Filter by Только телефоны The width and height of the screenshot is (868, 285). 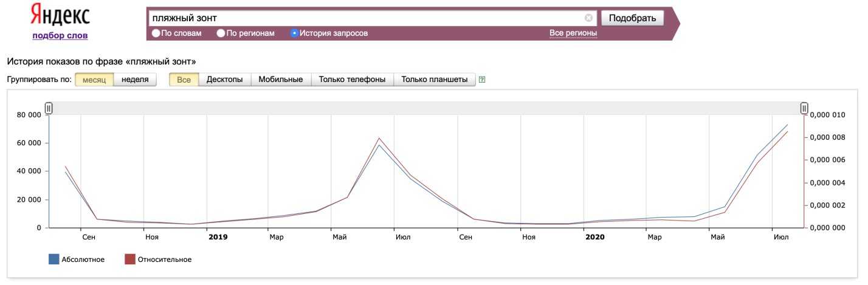click(352, 80)
